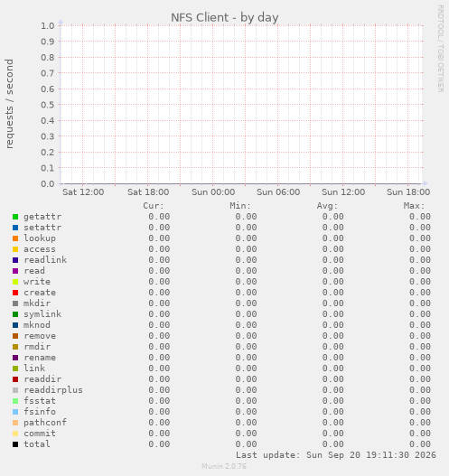Click the light blue fsinfo legend swatch
Image resolution: width=449 pixels, height=476 pixels.
[x=15, y=412]
